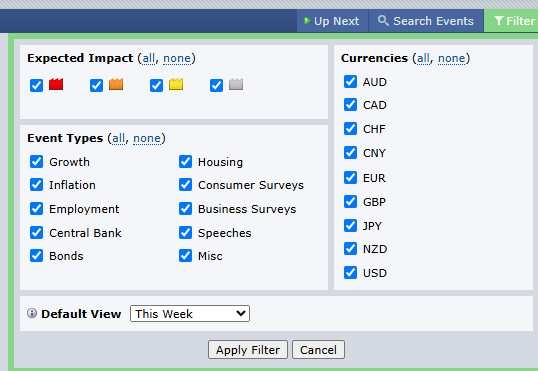This screenshot has width=538, height=371.
Task: Disable the red high-impact checkbox
Action: pyautogui.click(x=36, y=85)
